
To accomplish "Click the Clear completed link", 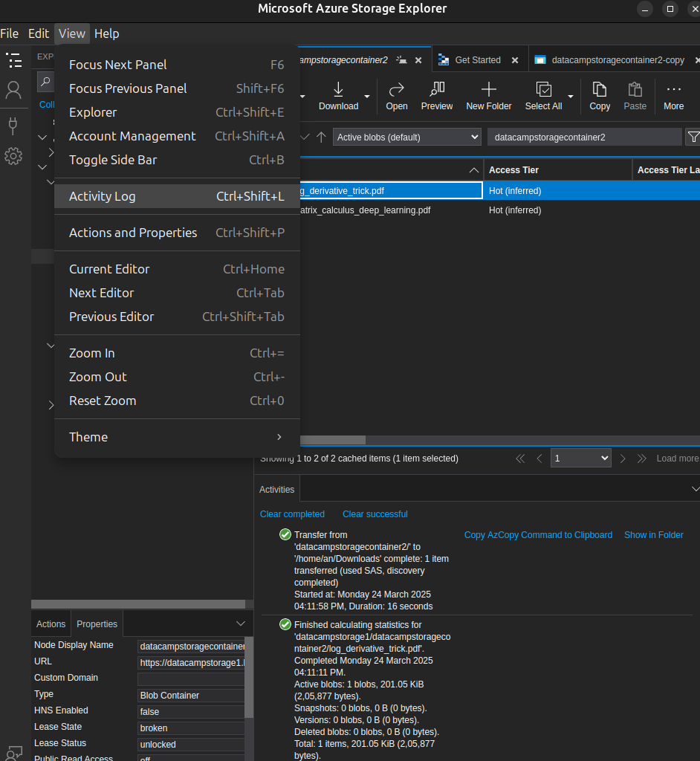I will coord(292,514).
